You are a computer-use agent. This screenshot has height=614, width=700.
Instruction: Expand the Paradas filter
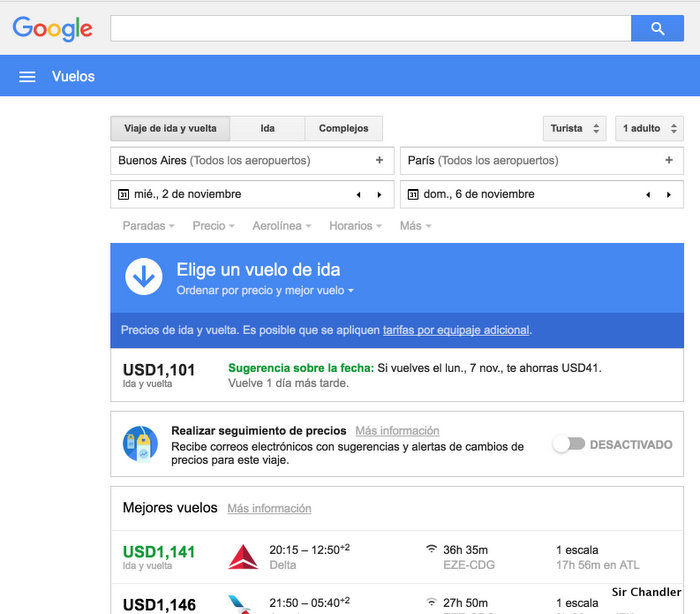[x=148, y=226]
